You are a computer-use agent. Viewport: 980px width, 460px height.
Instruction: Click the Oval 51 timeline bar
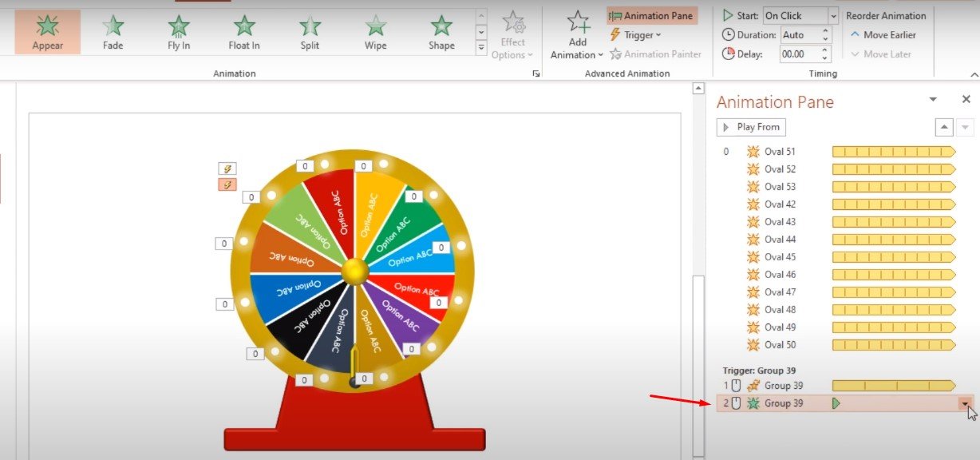(x=894, y=152)
